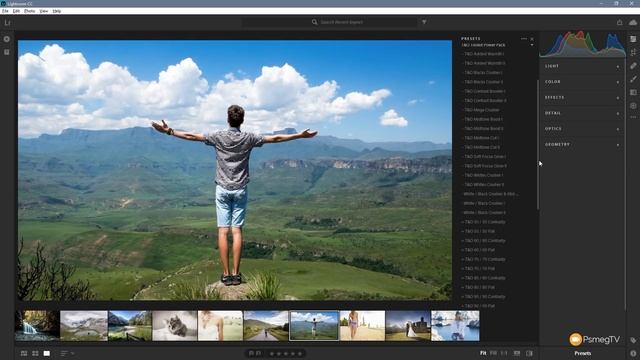Viewport: 640px width, 360px height.
Task: Expand the Light panel
Action: pyautogui.click(x=582, y=66)
